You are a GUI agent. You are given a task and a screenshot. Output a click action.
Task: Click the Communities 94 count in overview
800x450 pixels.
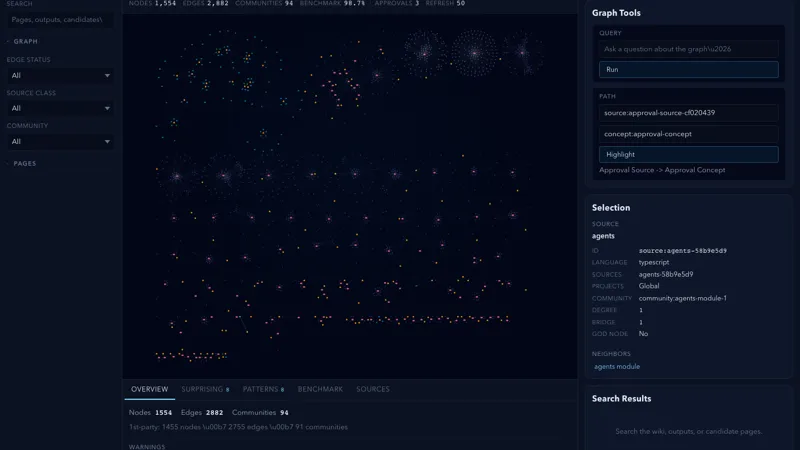click(x=260, y=412)
